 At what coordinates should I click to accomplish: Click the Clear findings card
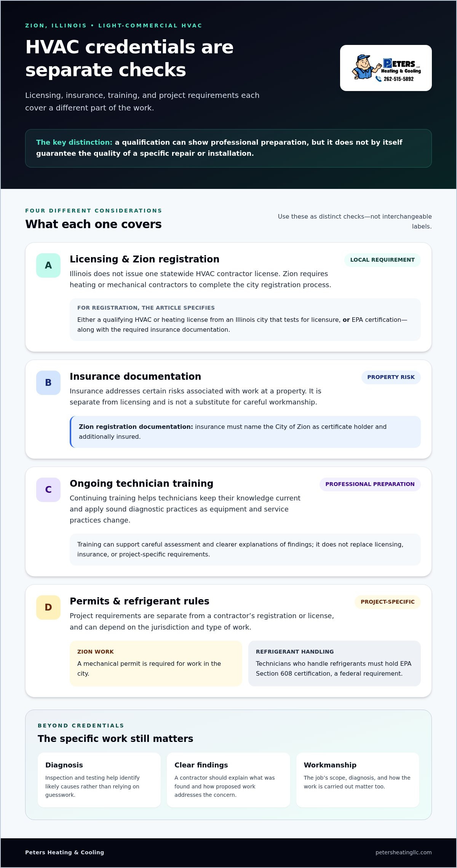[228, 780]
